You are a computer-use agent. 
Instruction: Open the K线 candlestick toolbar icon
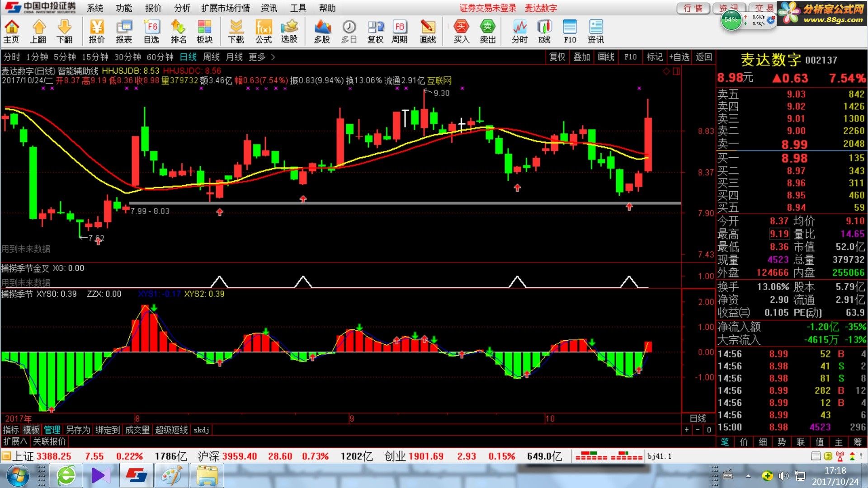pos(544,32)
